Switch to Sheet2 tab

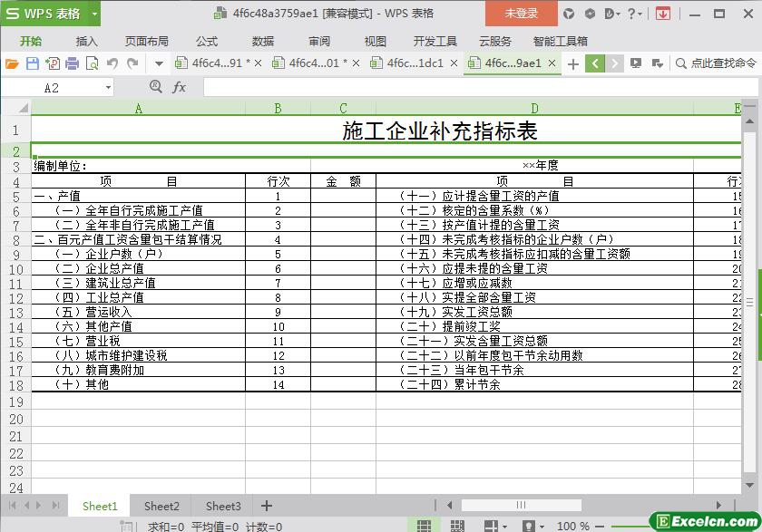[161, 507]
